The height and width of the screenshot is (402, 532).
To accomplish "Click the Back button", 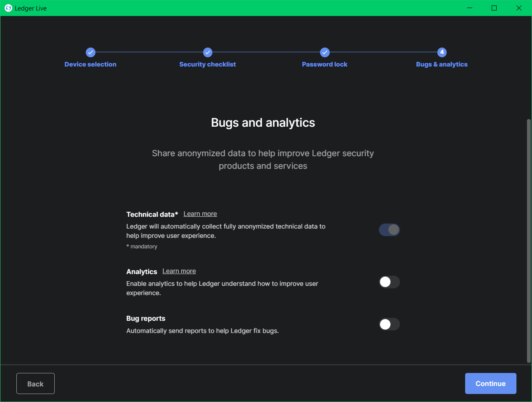I will pyautogui.click(x=35, y=383).
